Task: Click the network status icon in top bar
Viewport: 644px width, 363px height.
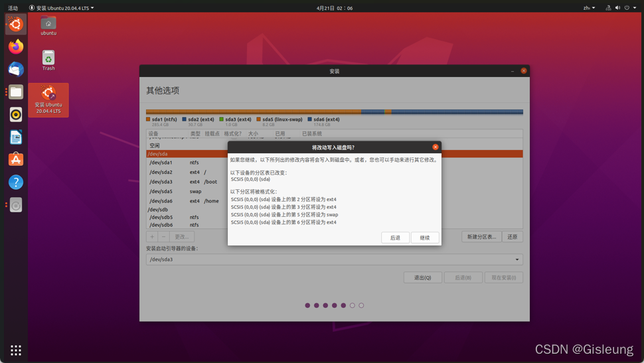Action: point(608,8)
